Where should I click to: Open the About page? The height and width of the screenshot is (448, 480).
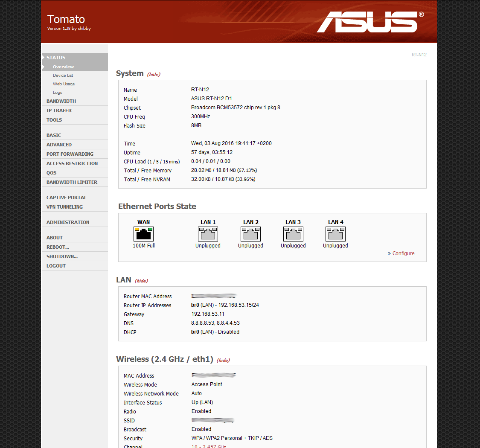click(75, 238)
